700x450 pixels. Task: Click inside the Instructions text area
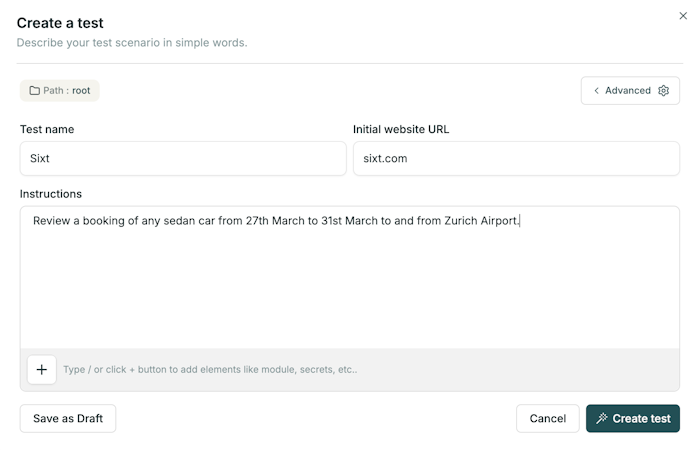click(350, 280)
